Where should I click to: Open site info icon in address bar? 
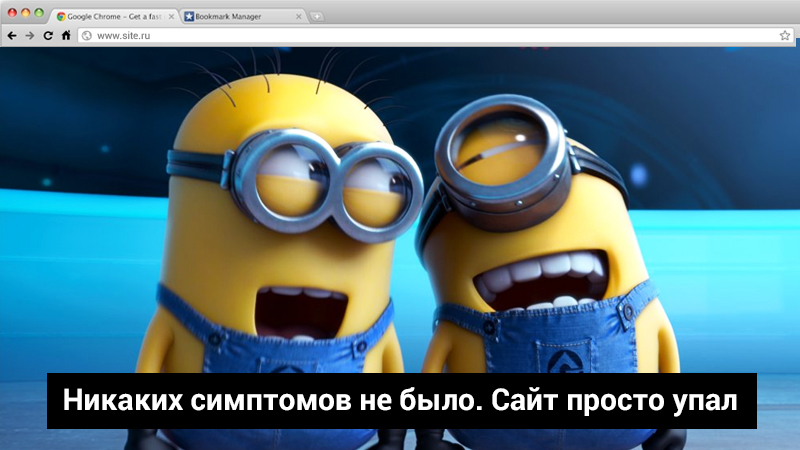point(87,36)
